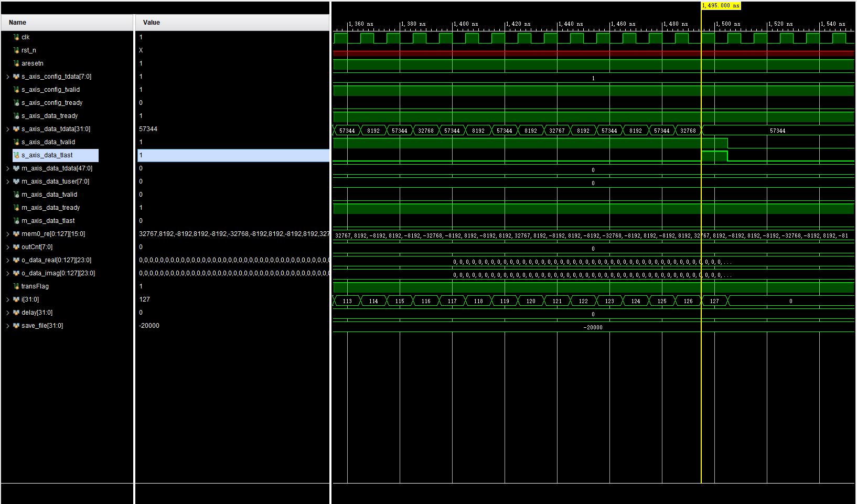Click the m_axis_data_tlast signal icon
This screenshot has height=504, width=857.
tap(16, 221)
